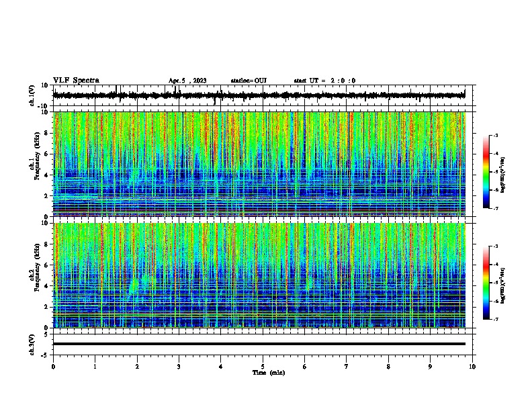Click the ch.2 color scale bar
The height and width of the screenshot is (411, 532).
[486, 283]
